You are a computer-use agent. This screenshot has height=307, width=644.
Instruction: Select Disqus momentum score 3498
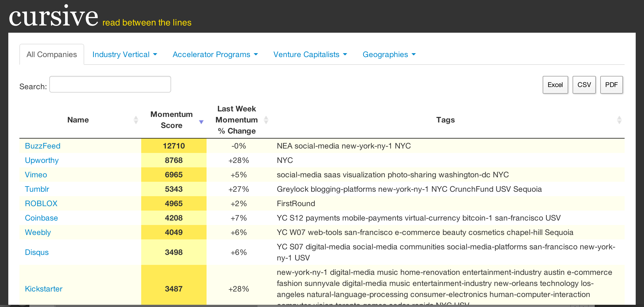coord(174,252)
